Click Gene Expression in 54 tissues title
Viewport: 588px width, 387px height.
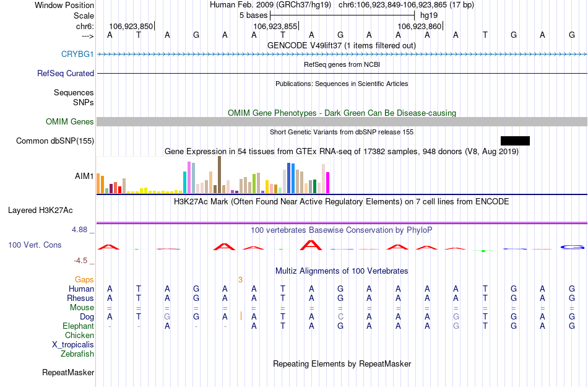[342, 152]
